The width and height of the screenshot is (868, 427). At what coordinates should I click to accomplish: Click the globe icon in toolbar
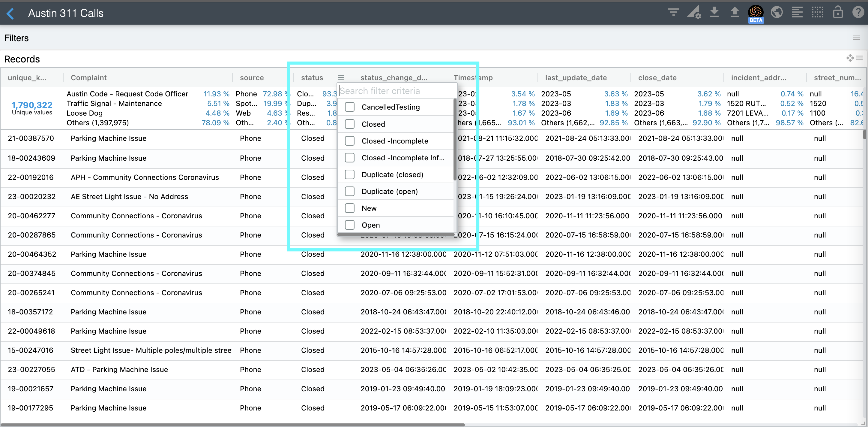coord(776,13)
